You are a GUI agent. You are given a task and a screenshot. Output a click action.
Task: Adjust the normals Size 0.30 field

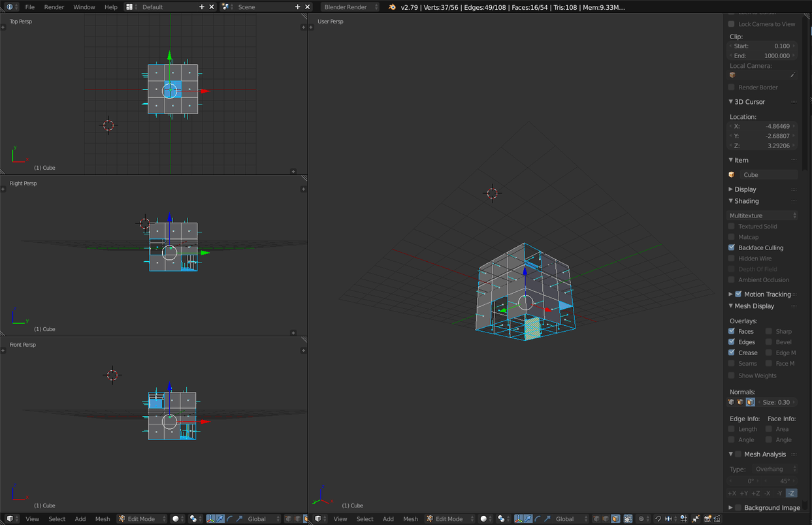777,402
